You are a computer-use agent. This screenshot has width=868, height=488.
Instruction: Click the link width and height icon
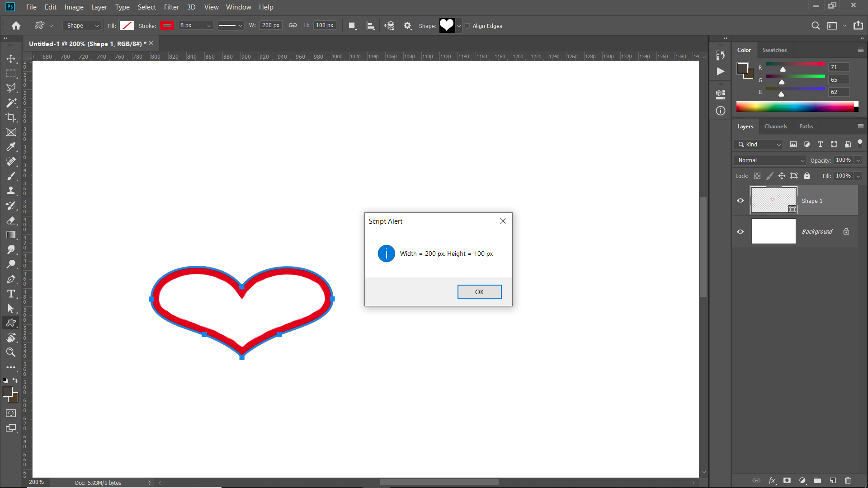(293, 25)
